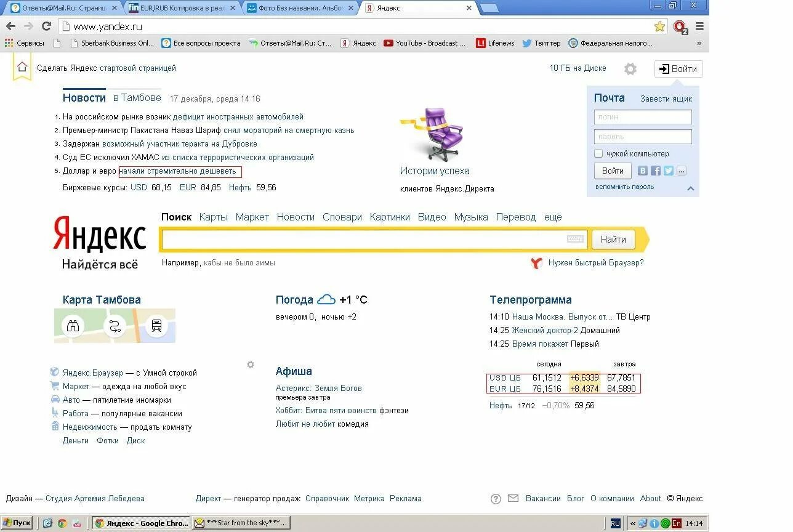Switch news to в Тамбове tab
Image resolution: width=793 pixels, height=532 pixels.
point(137,98)
